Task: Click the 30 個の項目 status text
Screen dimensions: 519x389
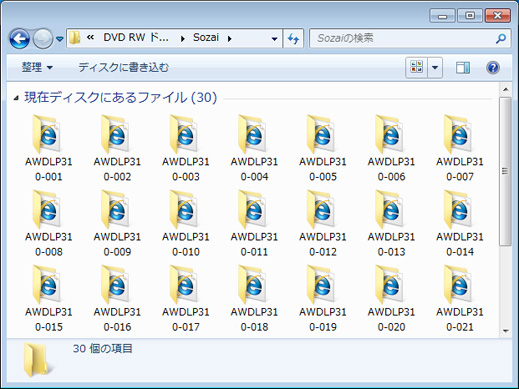Action: pyautogui.click(x=103, y=348)
